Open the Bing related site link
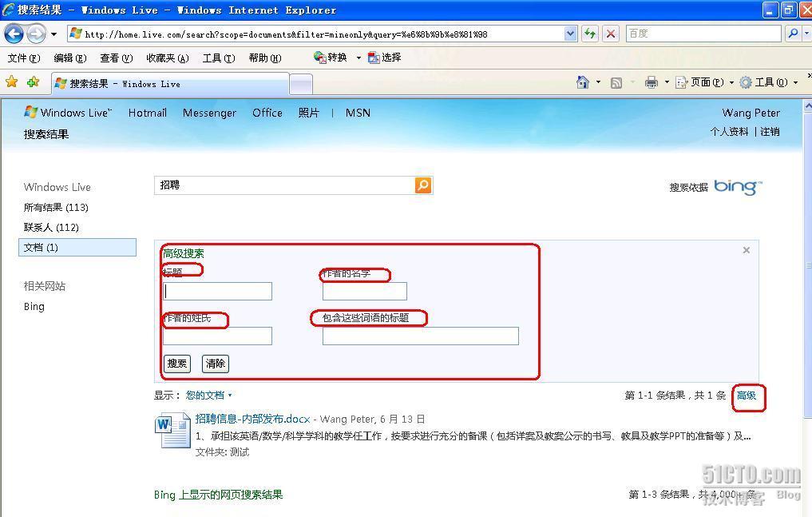Viewport: 812px width, 517px height. [34, 307]
